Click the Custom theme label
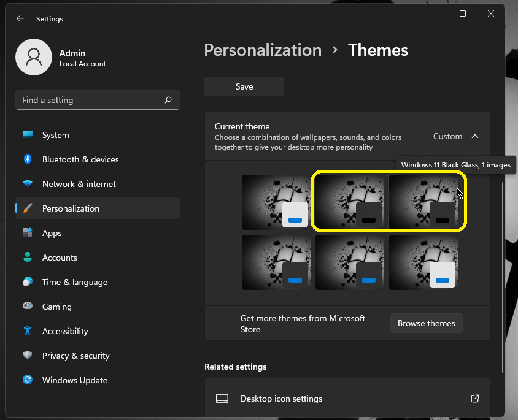The width and height of the screenshot is (518, 420). coord(447,136)
